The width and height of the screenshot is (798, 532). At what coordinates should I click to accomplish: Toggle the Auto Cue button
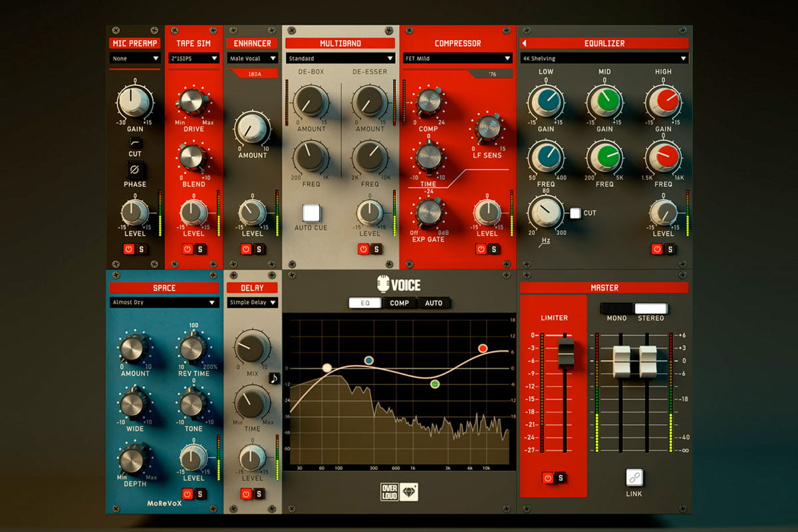pyautogui.click(x=311, y=213)
